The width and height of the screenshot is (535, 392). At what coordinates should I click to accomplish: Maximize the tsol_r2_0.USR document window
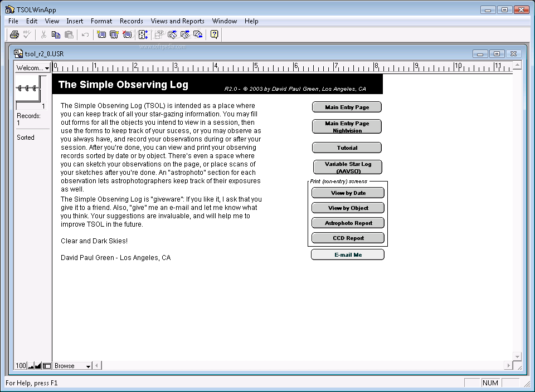click(497, 54)
